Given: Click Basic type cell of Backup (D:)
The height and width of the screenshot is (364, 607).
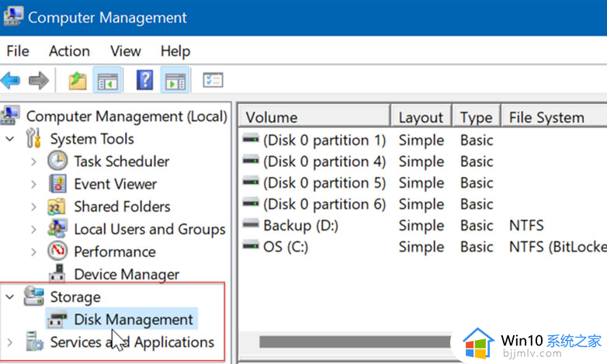Looking at the screenshot, I should tap(477, 225).
